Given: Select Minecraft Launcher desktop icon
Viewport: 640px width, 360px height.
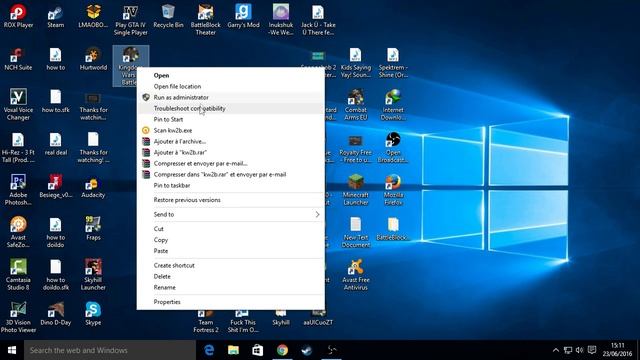Looking at the screenshot, I should pos(356,189).
